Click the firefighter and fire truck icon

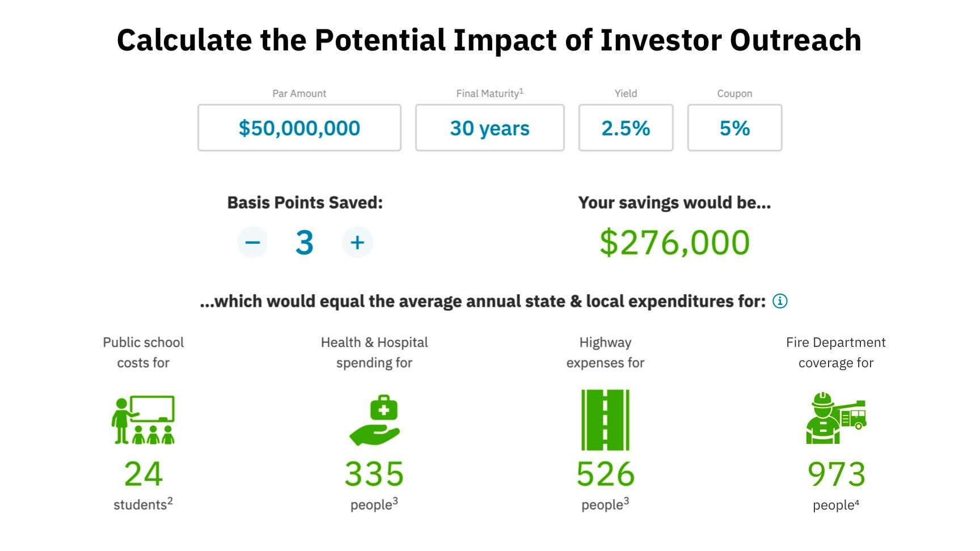click(x=836, y=418)
